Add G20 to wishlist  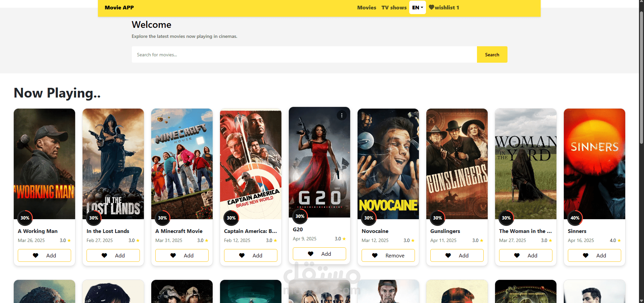point(319,254)
